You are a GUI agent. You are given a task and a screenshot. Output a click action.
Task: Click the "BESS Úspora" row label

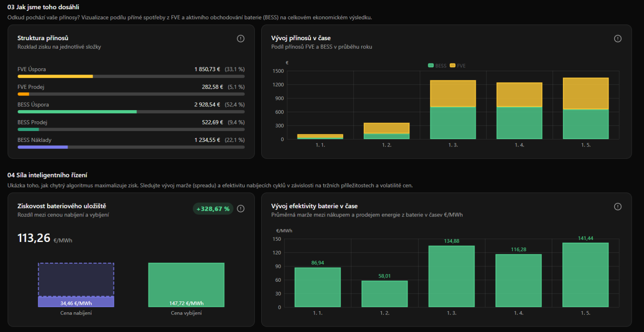33,104
